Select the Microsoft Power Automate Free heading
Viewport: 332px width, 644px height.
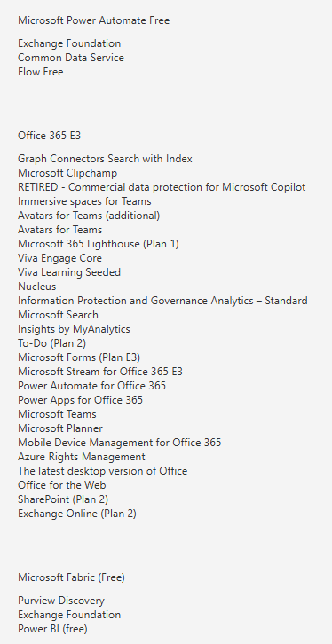click(x=94, y=20)
